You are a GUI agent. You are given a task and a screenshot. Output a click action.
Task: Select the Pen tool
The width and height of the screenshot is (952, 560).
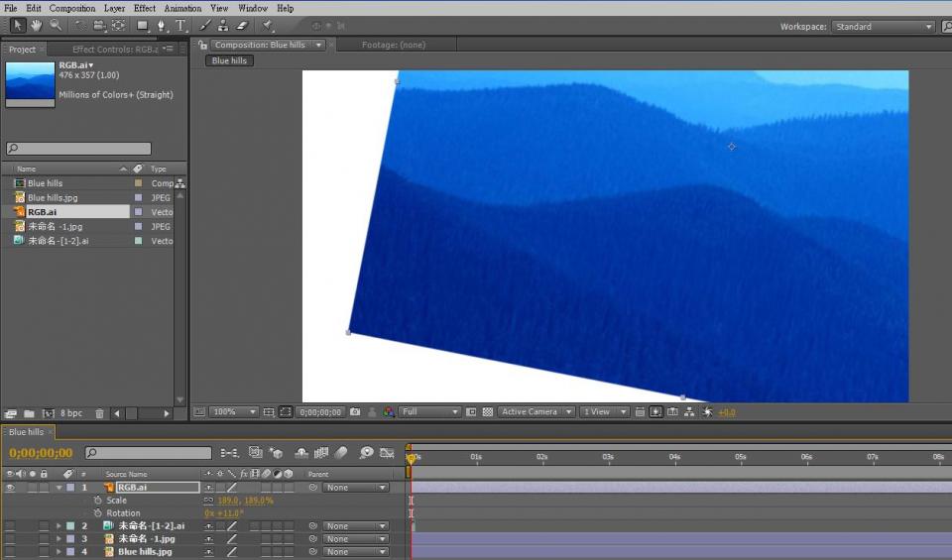point(161,26)
